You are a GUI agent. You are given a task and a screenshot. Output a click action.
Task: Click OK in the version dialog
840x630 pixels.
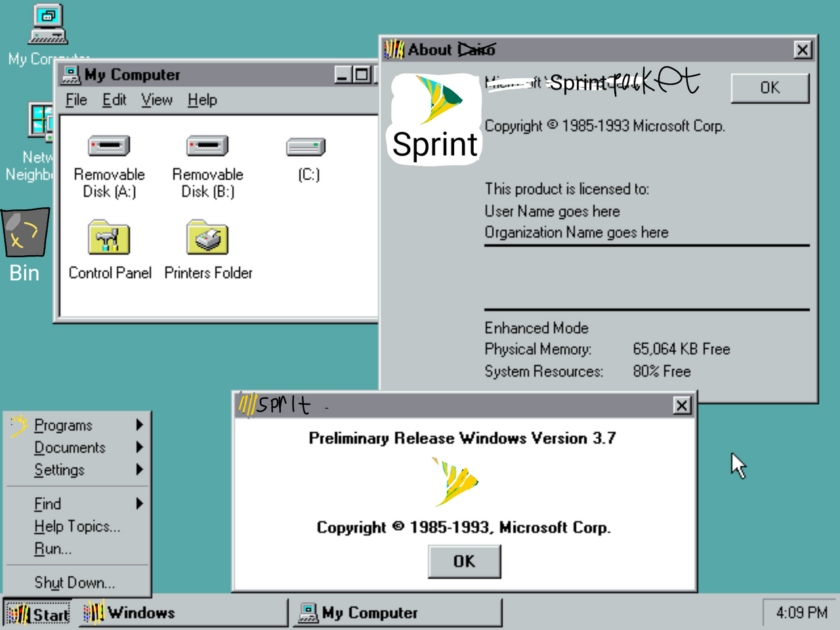(464, 562)
